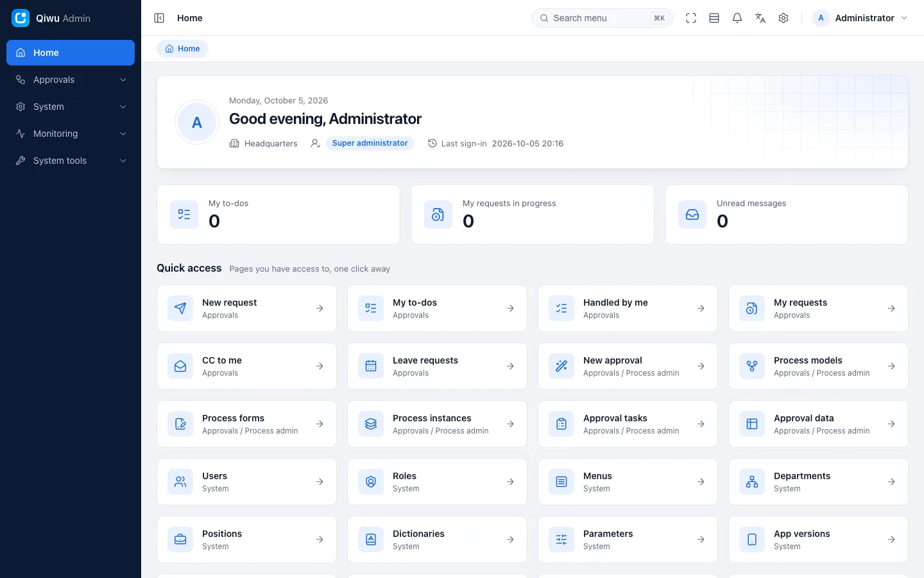The height and width of the screenshot is (578, 924).
Task: Collapse the sidebar with the toggle icon
Action: pyautogui.click(x=159, y=18)
